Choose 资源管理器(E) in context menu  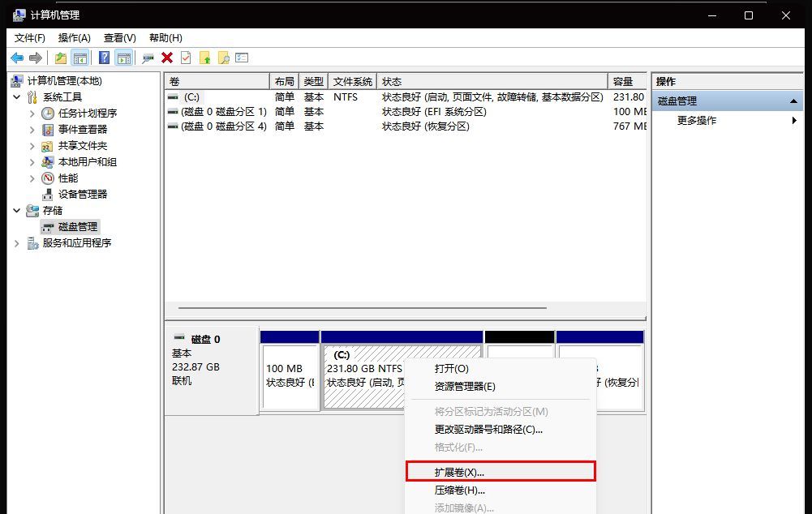(x=501, y=387)
